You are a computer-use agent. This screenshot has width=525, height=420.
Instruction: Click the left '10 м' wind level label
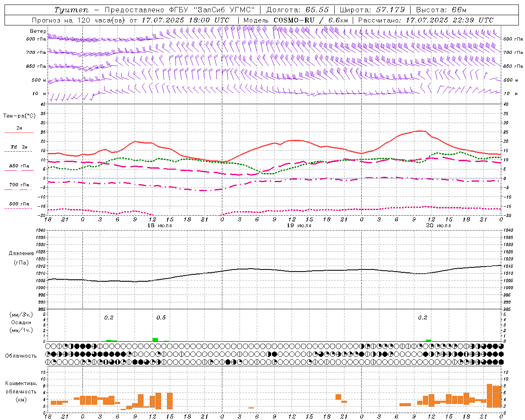pos(39,94)
